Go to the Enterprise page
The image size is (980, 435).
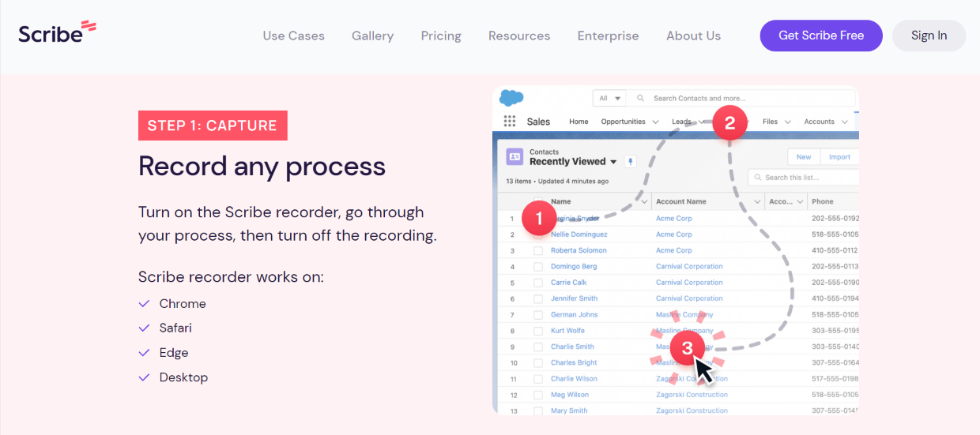609,36
